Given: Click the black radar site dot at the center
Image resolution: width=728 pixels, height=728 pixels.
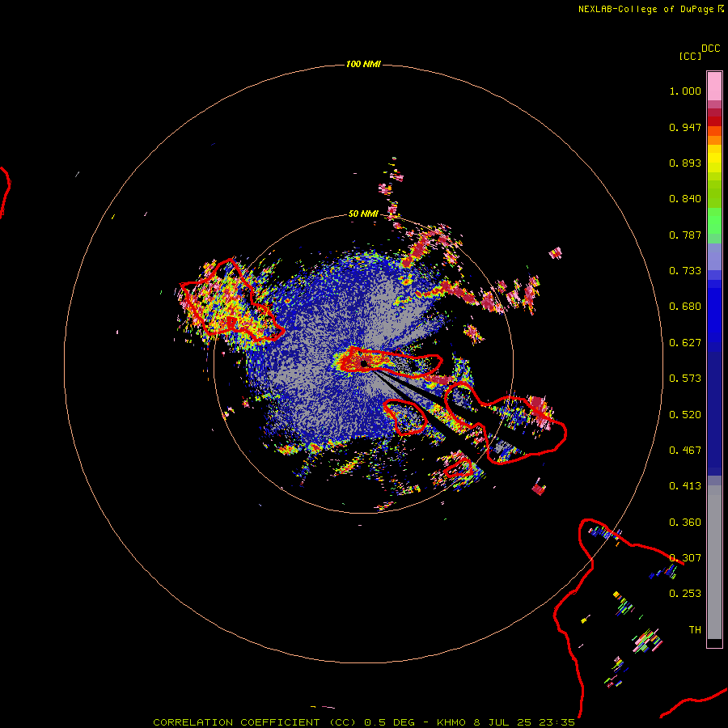Looking at the screenshot, I should 364,363.
